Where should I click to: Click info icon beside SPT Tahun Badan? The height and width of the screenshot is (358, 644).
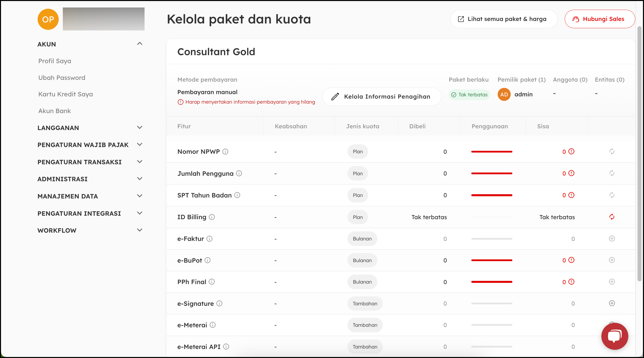[237, 195]
